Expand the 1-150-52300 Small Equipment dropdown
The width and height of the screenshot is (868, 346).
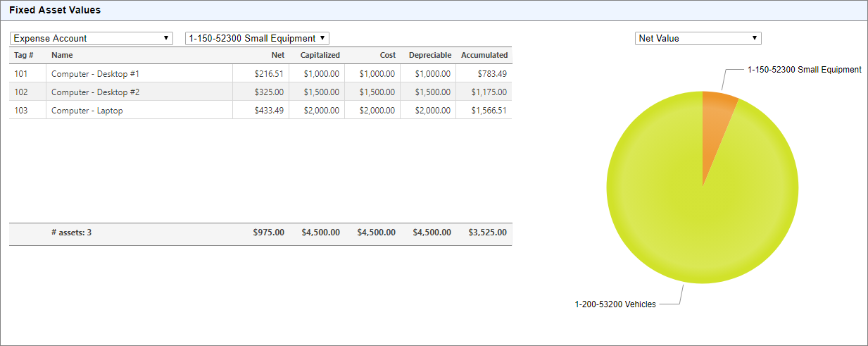pos(257,39)
